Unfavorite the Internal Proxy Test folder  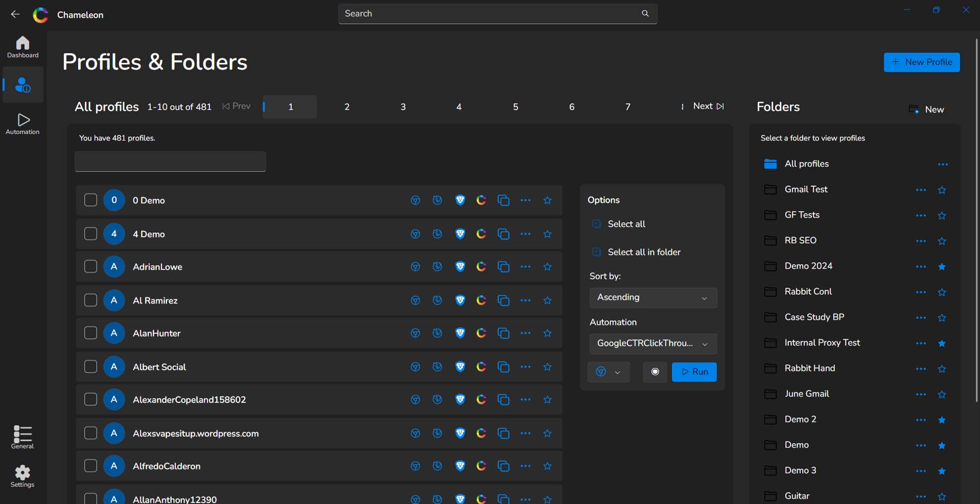click(942, 343)
